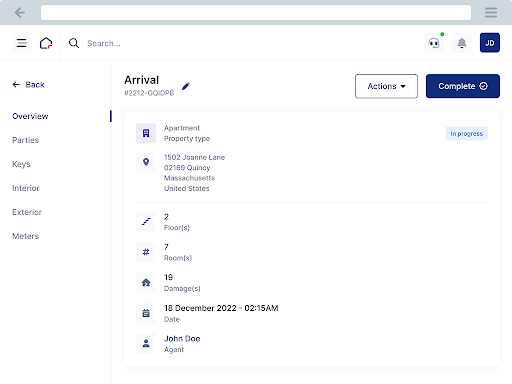The width and height of the screenshot is (512, 384).
Task: Open the support headset icon
Action: pos(434,43)
